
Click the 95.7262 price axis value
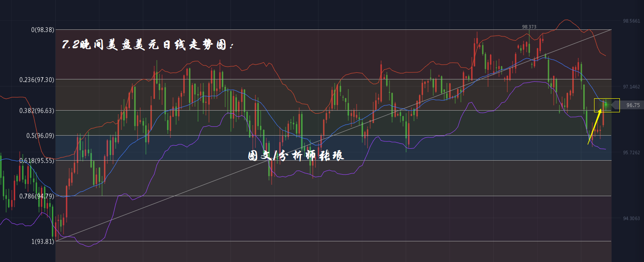(632, 153)
